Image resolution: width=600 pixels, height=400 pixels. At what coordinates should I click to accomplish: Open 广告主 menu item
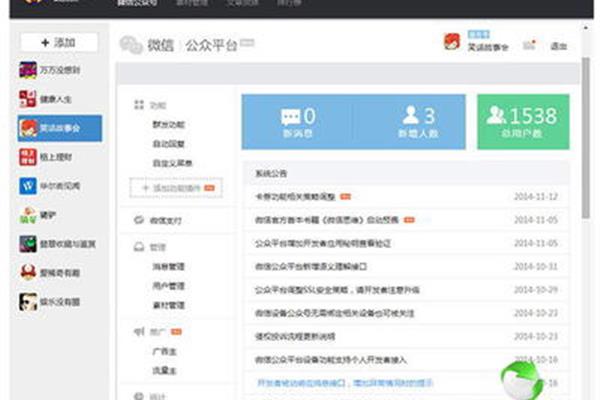(165, 351)
